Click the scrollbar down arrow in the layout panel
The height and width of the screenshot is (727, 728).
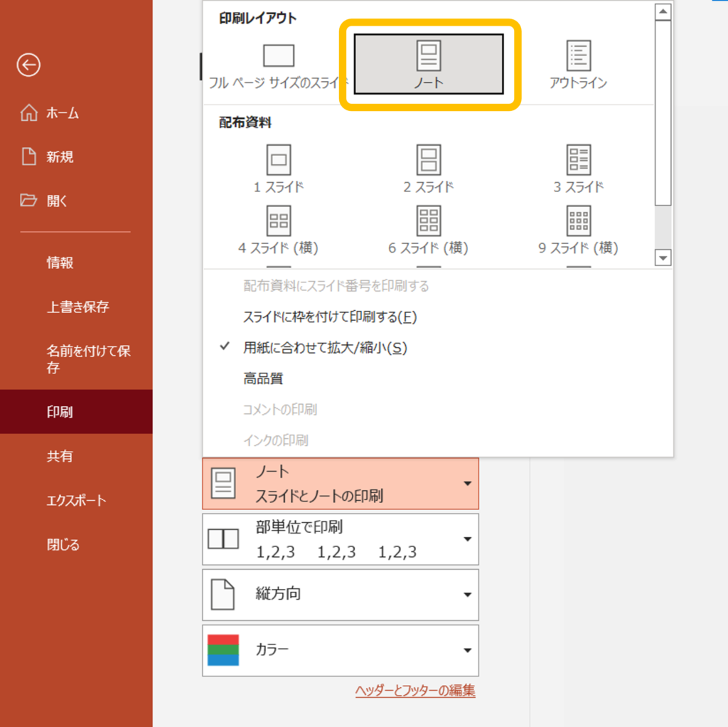coord(663,258)
